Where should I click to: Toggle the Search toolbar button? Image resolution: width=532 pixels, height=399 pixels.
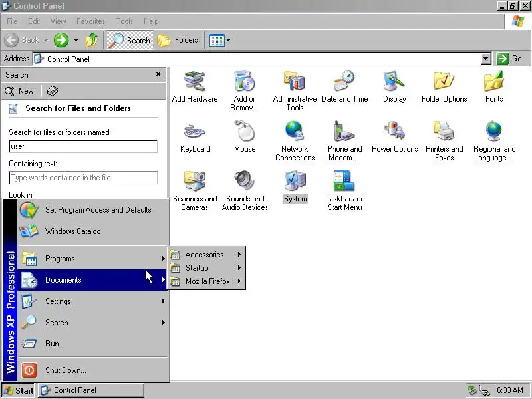130,40
